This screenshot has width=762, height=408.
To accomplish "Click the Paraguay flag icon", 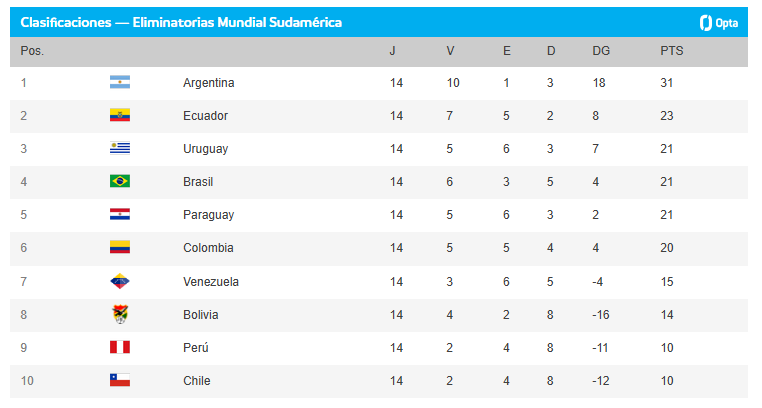I will [120, 214].
